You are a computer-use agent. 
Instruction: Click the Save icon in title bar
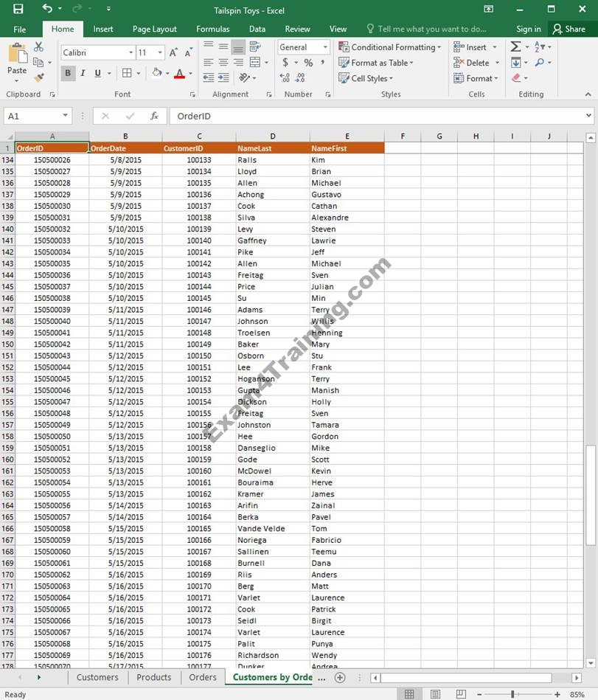click(18, 9)
